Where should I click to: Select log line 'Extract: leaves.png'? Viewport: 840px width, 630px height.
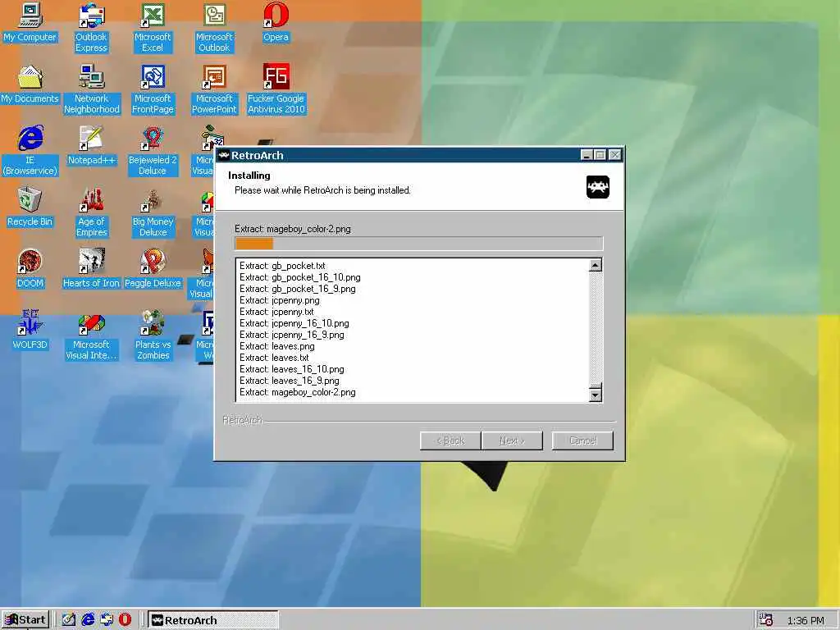click(277, 347)
